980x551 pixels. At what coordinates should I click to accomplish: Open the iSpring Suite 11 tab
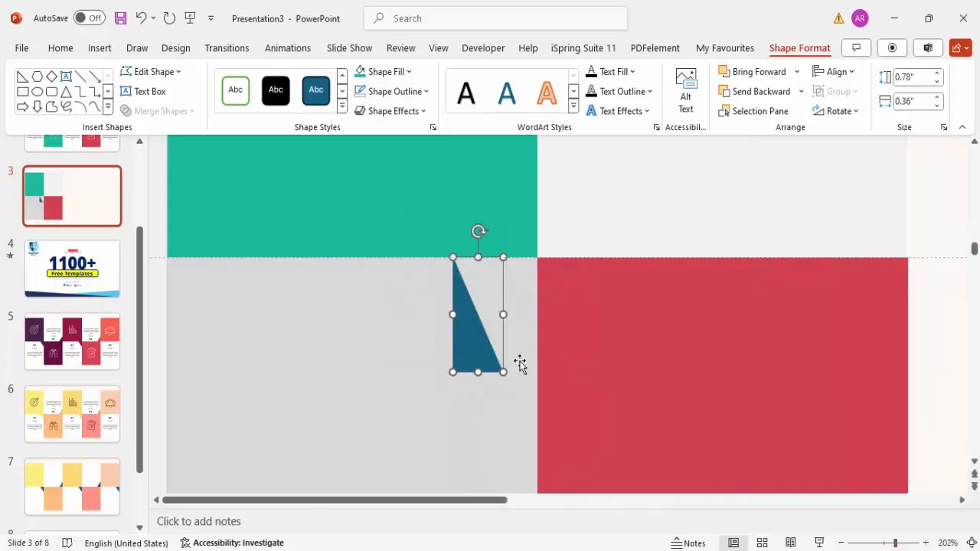pos(583,47)
